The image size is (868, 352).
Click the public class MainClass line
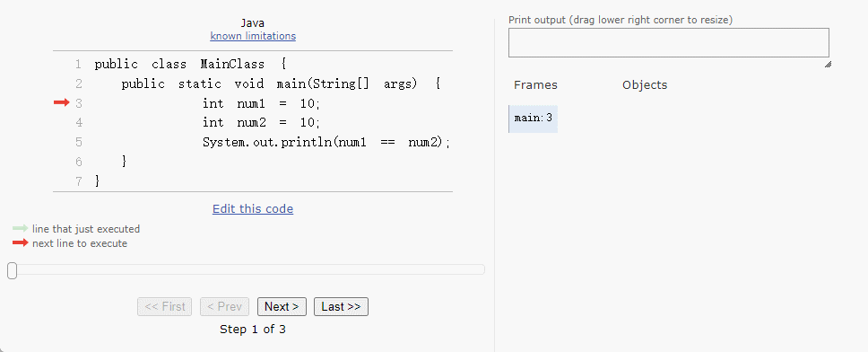point(190,65)
